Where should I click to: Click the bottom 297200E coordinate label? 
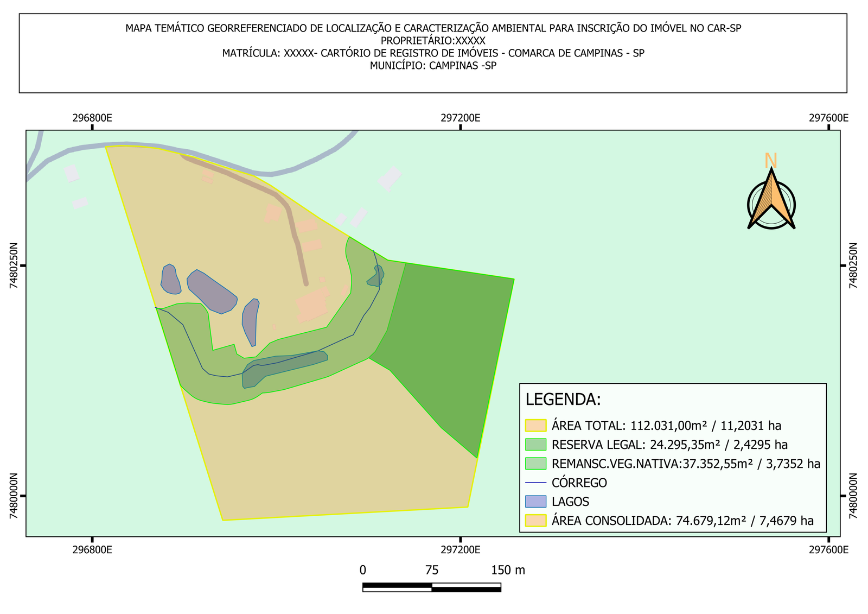tap(461, 549)
